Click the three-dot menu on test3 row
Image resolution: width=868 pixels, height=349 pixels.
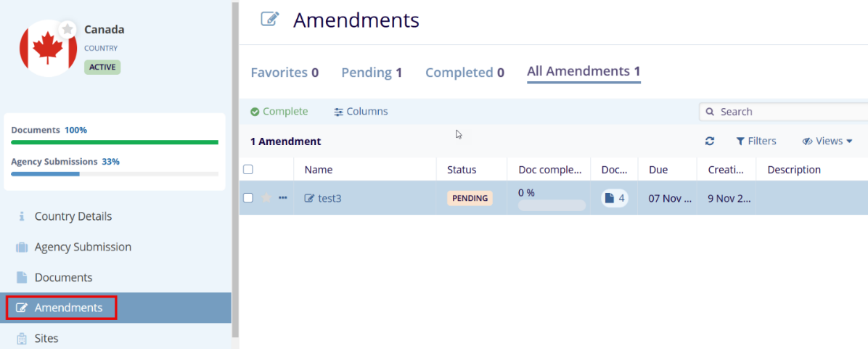point(283,198)
